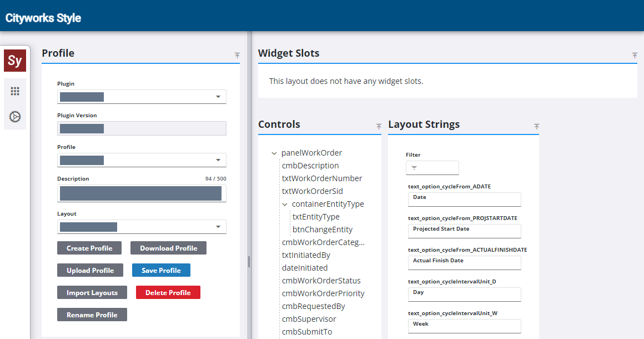
Task: Edit the Actual Finish Date string field
Action: click(x=465, y=262)
